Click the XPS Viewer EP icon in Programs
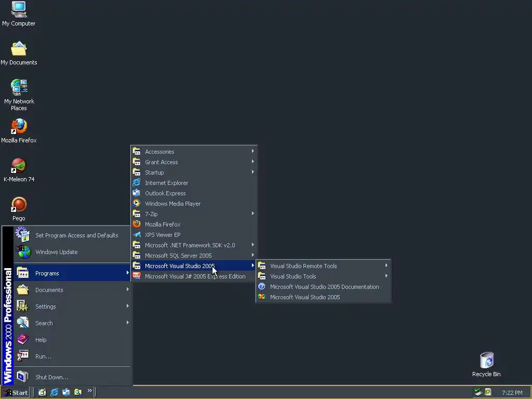532x399 pixels. tap(137, 234)
